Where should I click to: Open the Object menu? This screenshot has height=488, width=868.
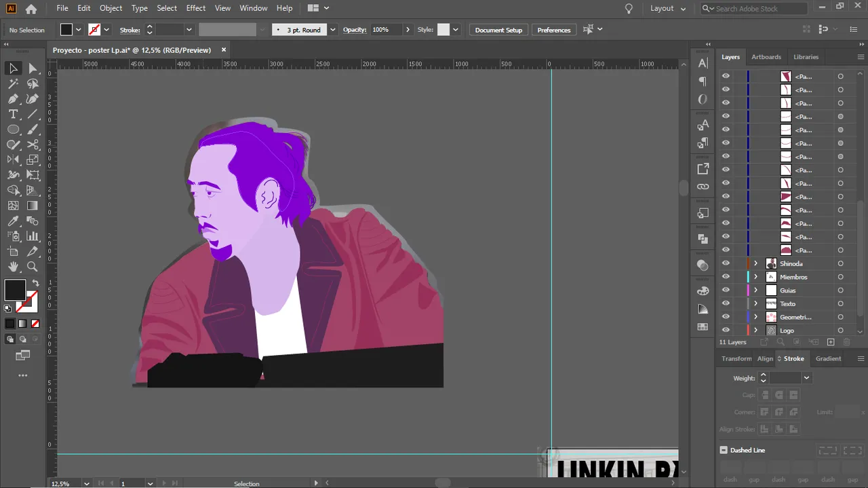click(x=111, y=8)
